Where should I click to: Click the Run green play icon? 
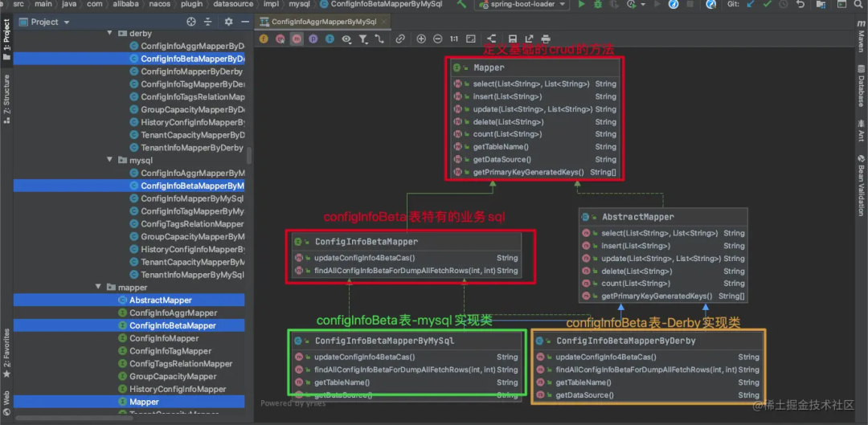pos(581,5)
